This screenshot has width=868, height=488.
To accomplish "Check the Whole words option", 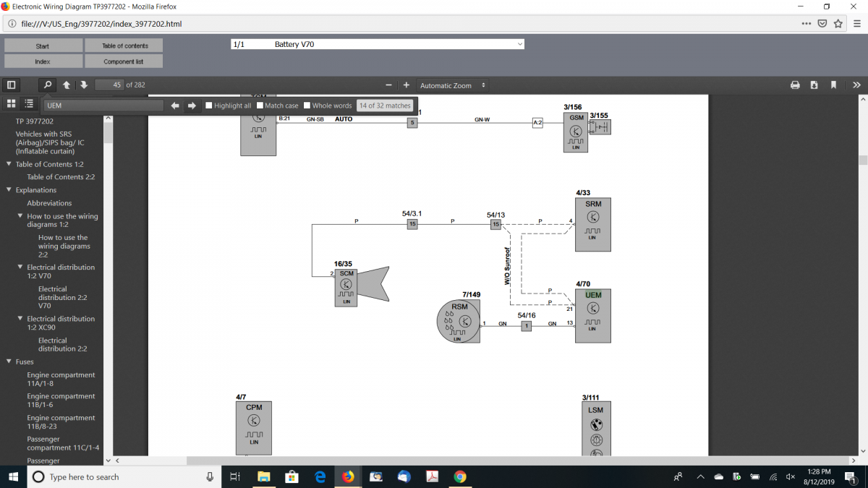I will click(x=307, y=106).
